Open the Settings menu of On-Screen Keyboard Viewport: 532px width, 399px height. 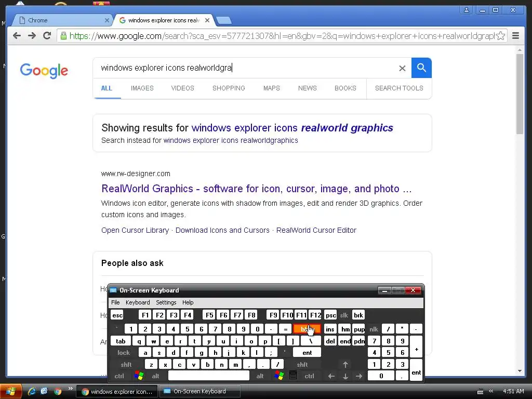[166, 302]
